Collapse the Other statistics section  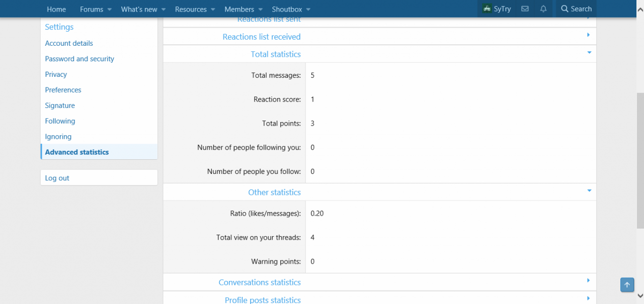pyautogui.click(x=589, y=190)
